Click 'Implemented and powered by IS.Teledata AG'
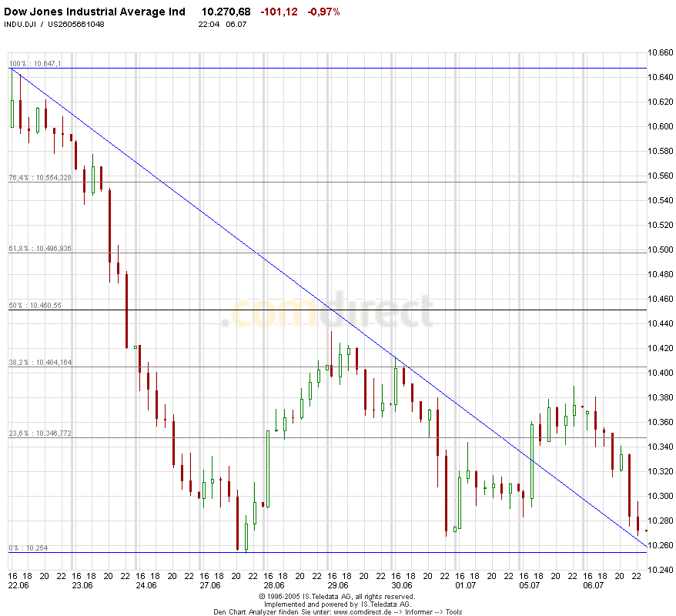 (337, 604)
